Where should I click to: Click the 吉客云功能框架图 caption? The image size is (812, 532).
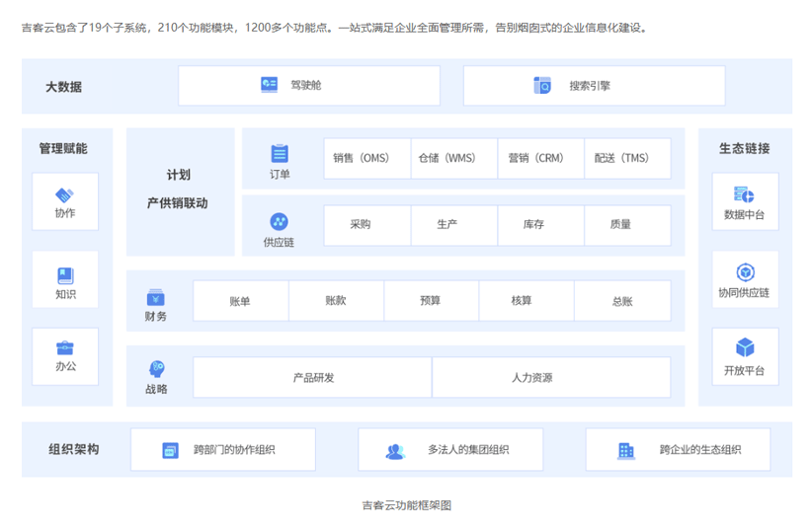tap(407, 505)
